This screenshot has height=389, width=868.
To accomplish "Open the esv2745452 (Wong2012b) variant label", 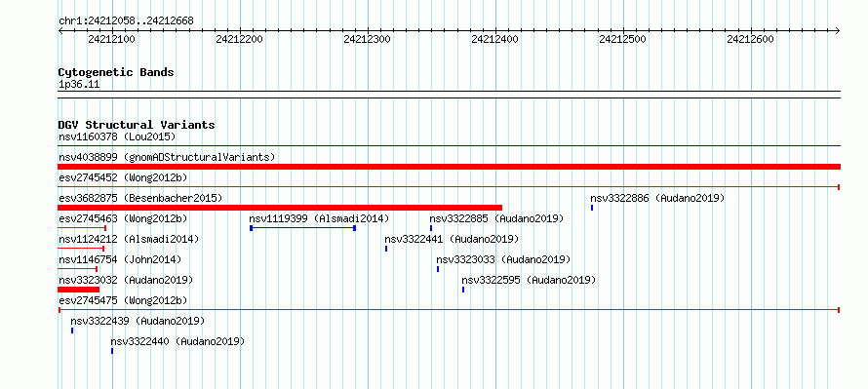I will pos(123,177).
